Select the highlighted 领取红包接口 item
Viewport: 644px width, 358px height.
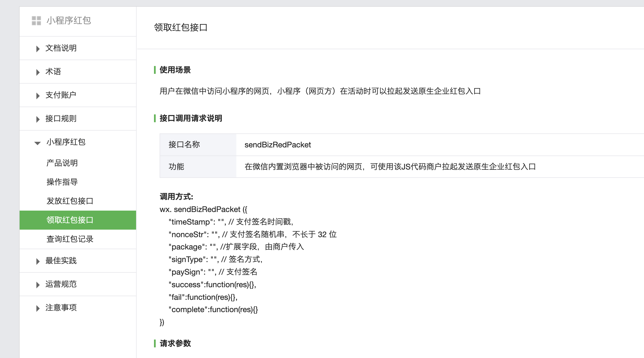pos(70,220)
